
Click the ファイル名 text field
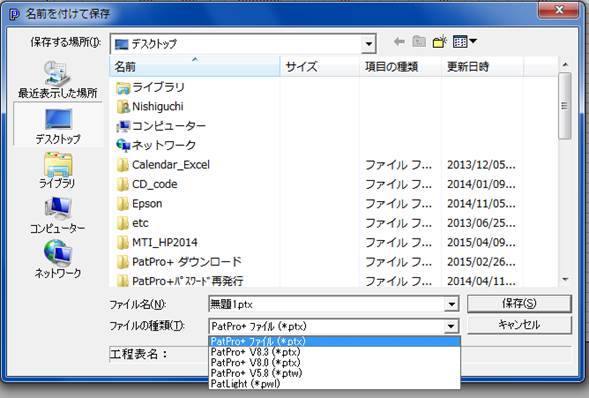pyautogui.click(x=326, y=304)
